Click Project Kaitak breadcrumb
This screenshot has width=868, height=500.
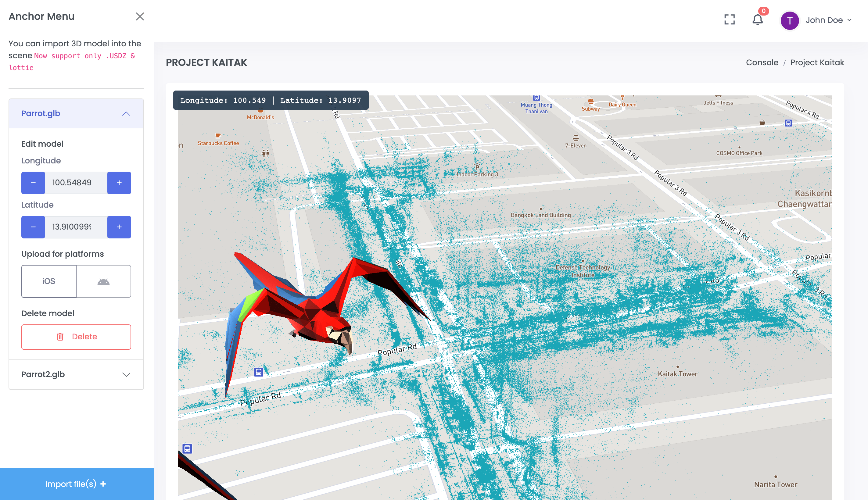click(817, 62)
